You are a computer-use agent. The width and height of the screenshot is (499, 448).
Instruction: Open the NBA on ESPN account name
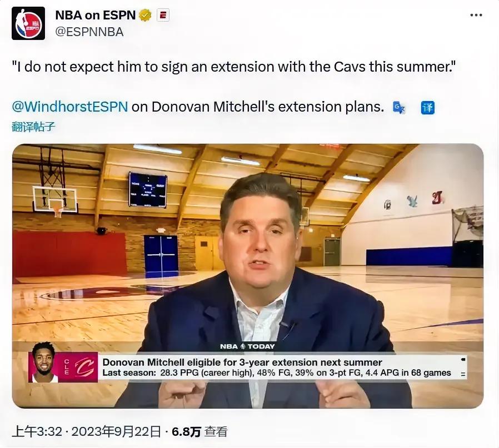point(96,15)
